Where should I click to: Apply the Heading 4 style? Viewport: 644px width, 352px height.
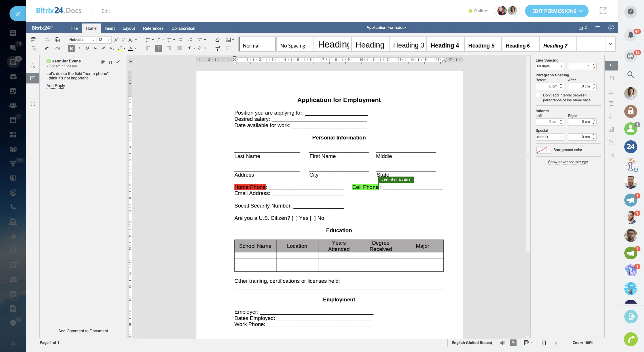coord(445,45)
